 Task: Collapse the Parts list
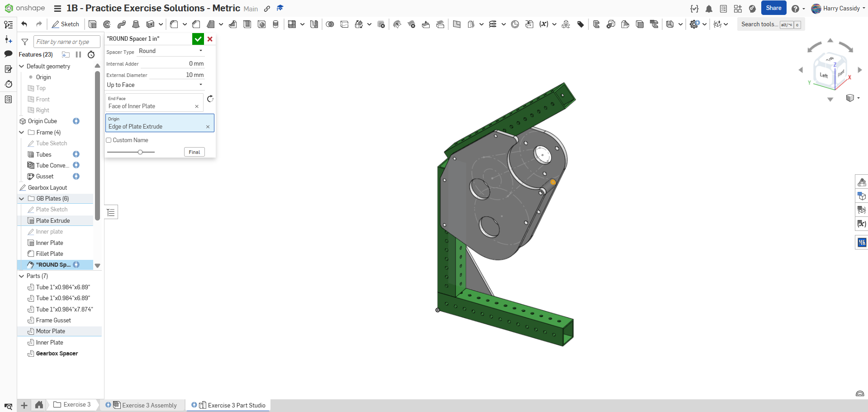[x=22, y=276]
